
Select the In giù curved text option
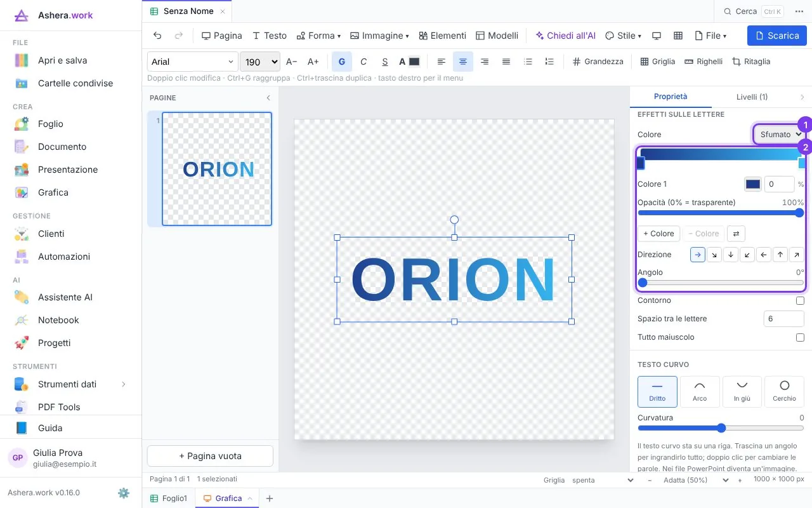click(x=742, y=392)
